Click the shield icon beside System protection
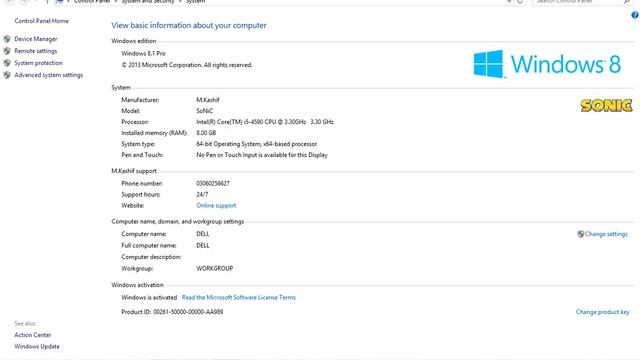 (7, 63)
